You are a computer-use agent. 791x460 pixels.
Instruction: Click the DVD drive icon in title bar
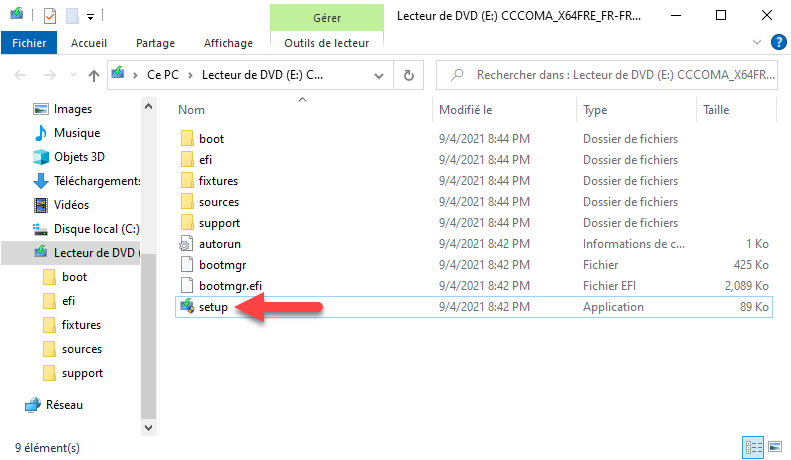click(x=17, y=14)
